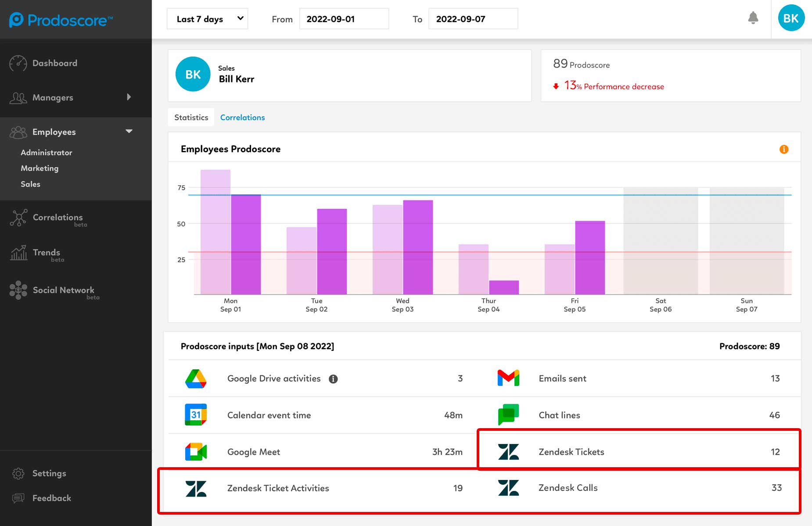Click the orange chart info icon
812x526 pixels.
click(x=783, y=149)
